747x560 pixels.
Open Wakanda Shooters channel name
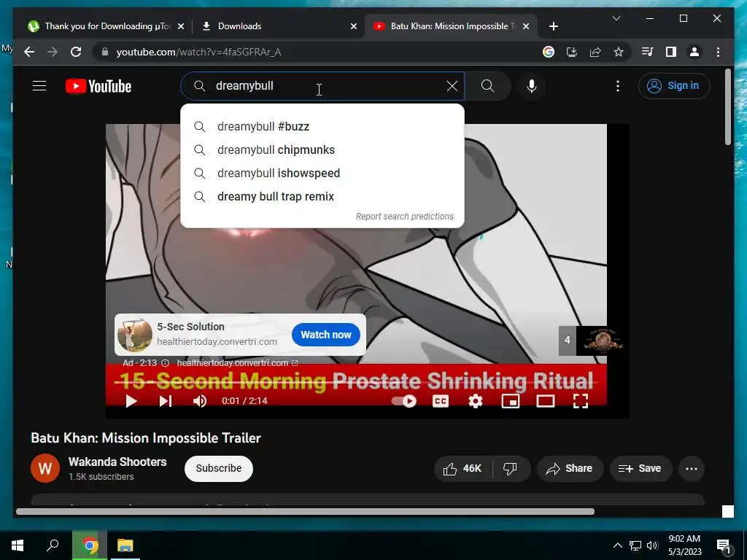click(x=117, y=462)
